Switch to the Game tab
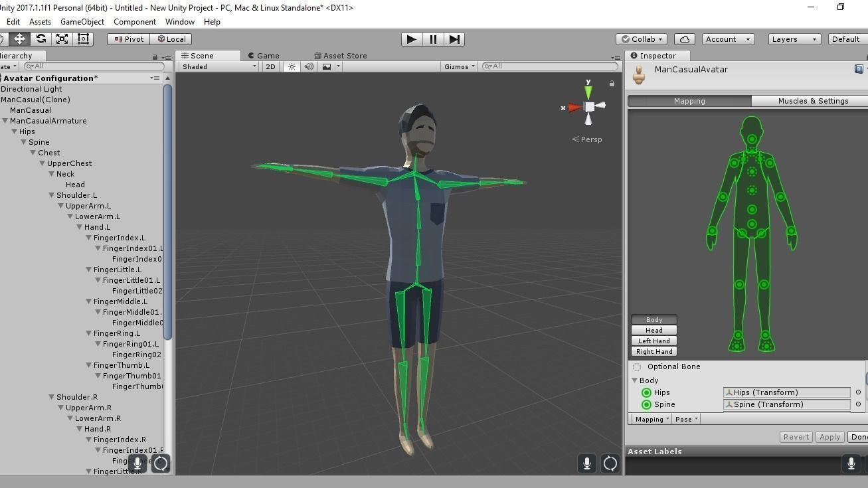Image resolution: width=868 pixels, height=488 pixels. coord(264,56)
